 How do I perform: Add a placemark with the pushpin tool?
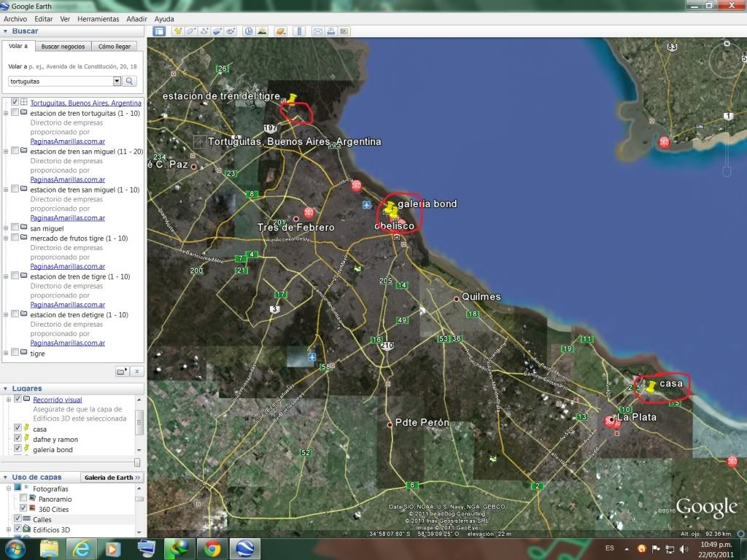point(178,31)
